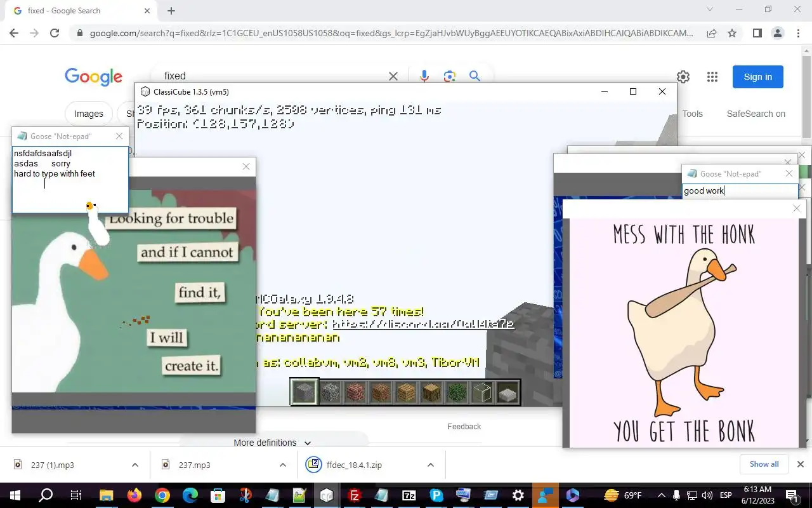This screenshot has height=508, width=812.
Task: Show all downloads
Action: (x=764, y=464)
